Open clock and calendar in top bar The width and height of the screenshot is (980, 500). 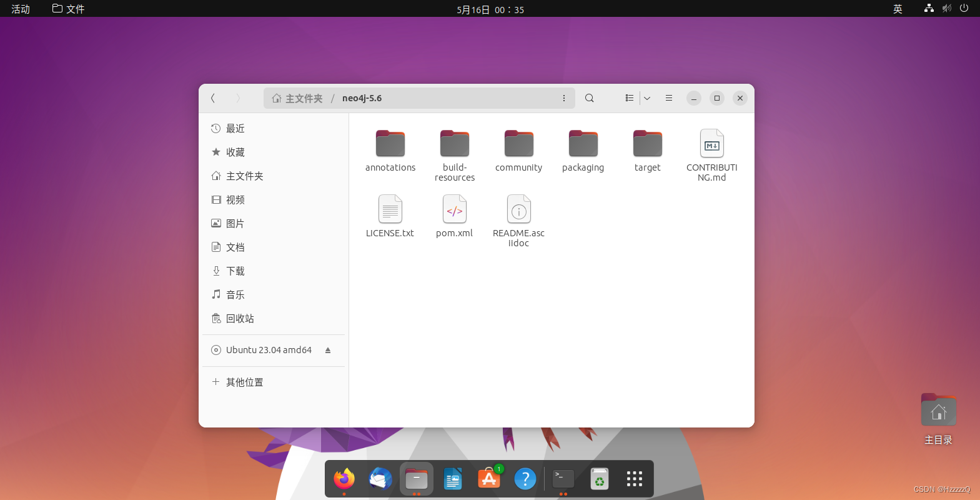[490, 9]
